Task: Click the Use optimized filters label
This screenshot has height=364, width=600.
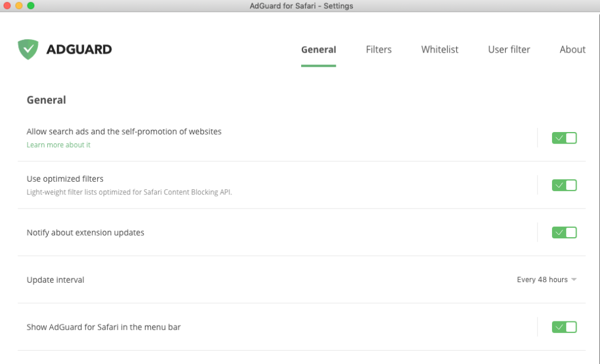Action: click(65, 179)
